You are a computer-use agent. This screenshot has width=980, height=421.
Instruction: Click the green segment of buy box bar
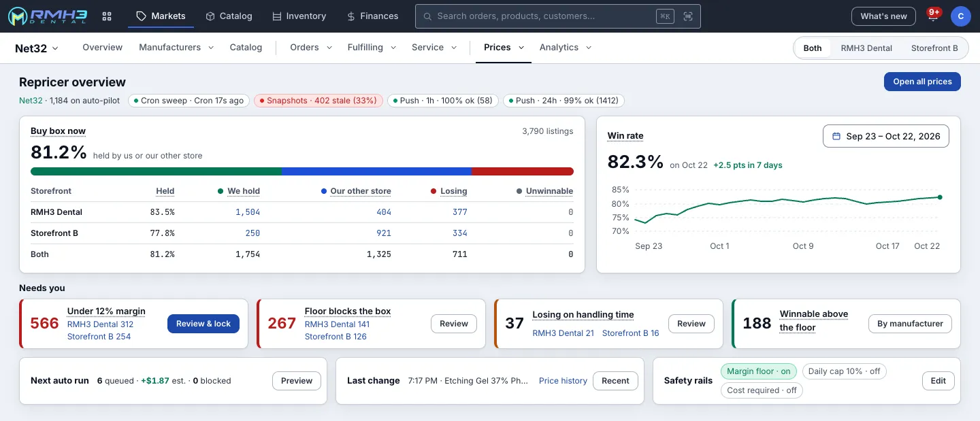pos(156,171)
